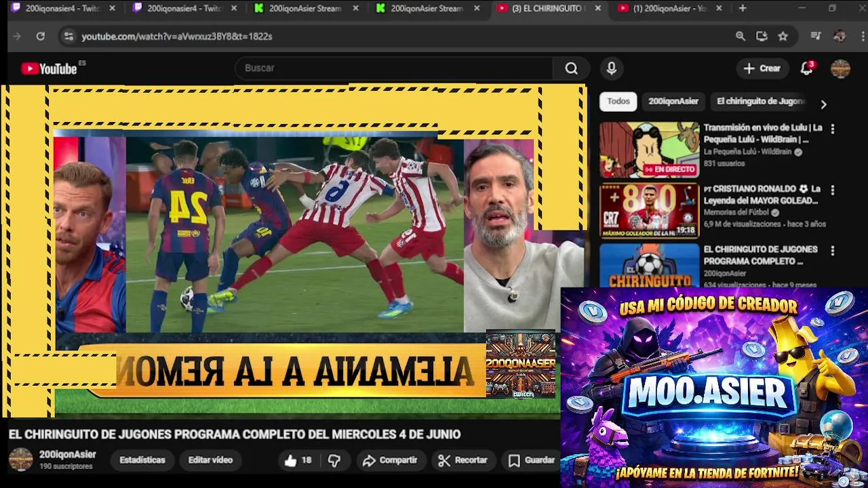Click the MOO.ASIER creator code banner
This screenshot has height=488, width=868.
tap(714, 387)
